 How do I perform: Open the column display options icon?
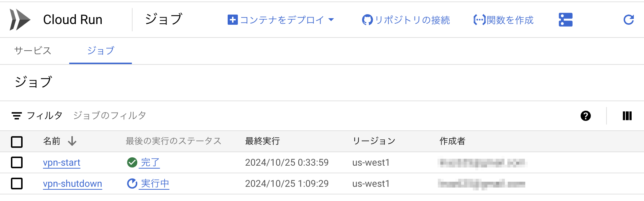tap(627, 116)
